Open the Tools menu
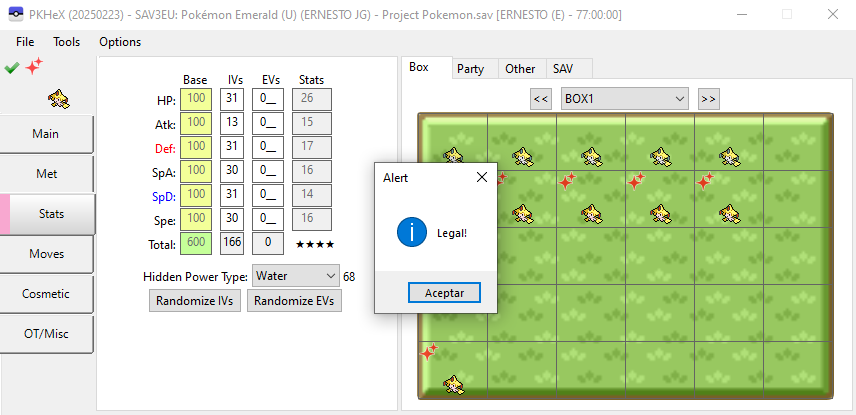This screenshot has width=856, height=415. pos(67,42)
